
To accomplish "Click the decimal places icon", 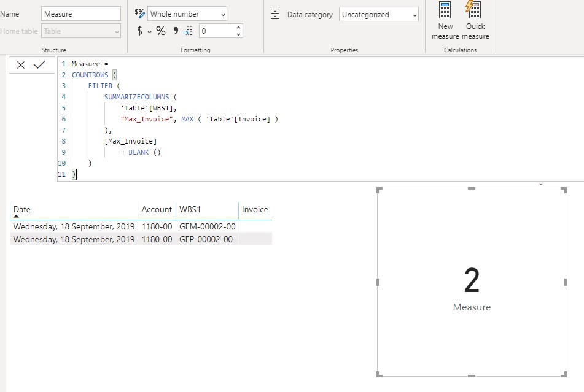I will pos(188,31).
